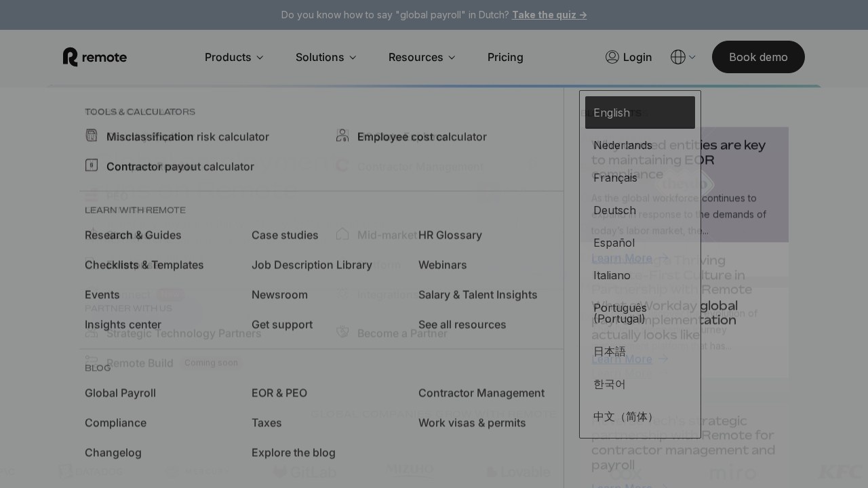868x488 pixels.
Task: Click the Book demo button
Action: 758,57
